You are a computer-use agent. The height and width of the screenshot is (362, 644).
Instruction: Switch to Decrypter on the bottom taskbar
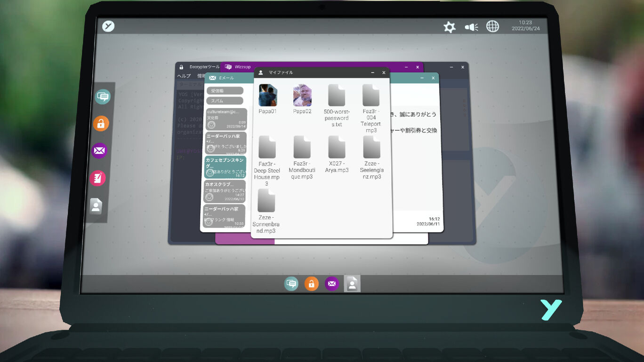[x=311, y=283]
